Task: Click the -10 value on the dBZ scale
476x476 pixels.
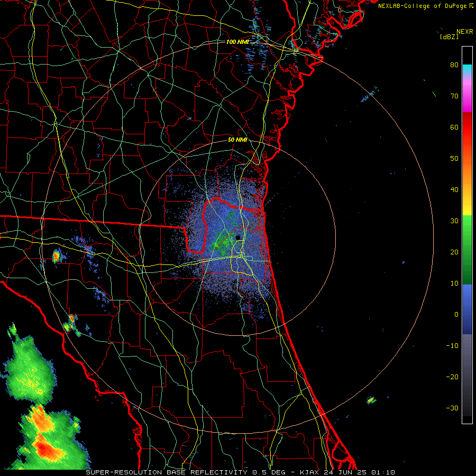Action: pos(452,346)
